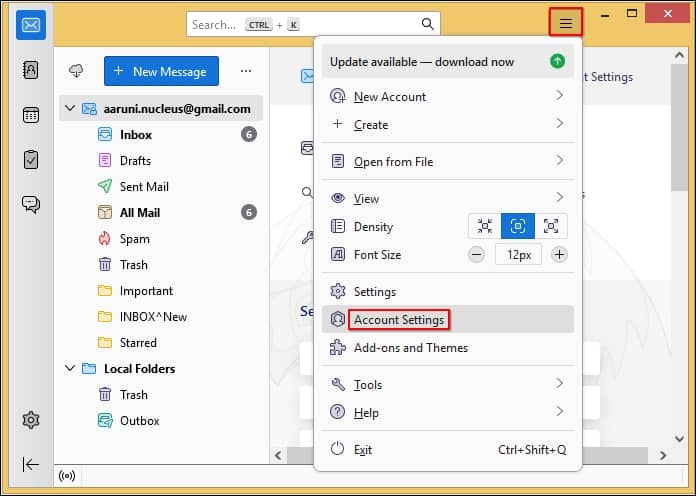Open the Chat sidebar icon
This screenshot has width=696, height=496.
tap(30, 204)
